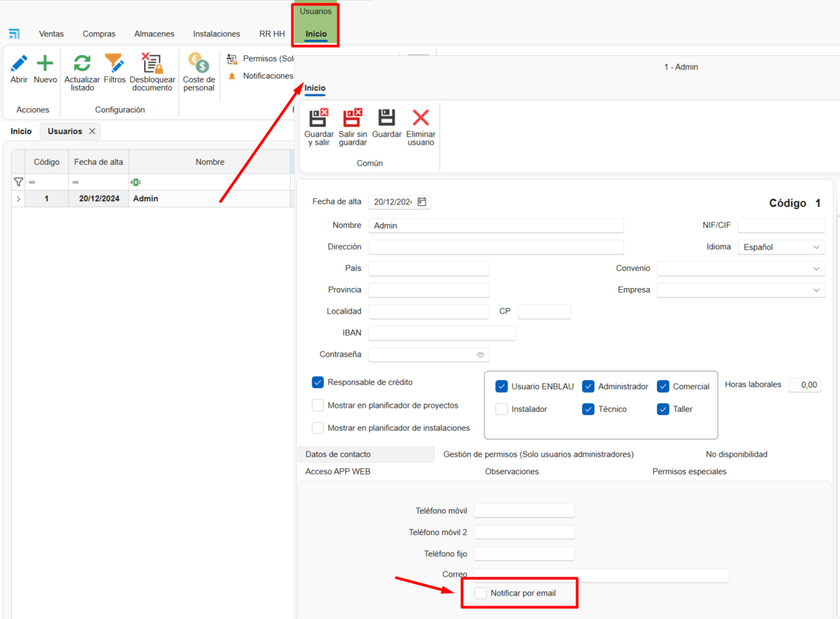Open Gestión de permisos tab

click(x=538, y=454)
